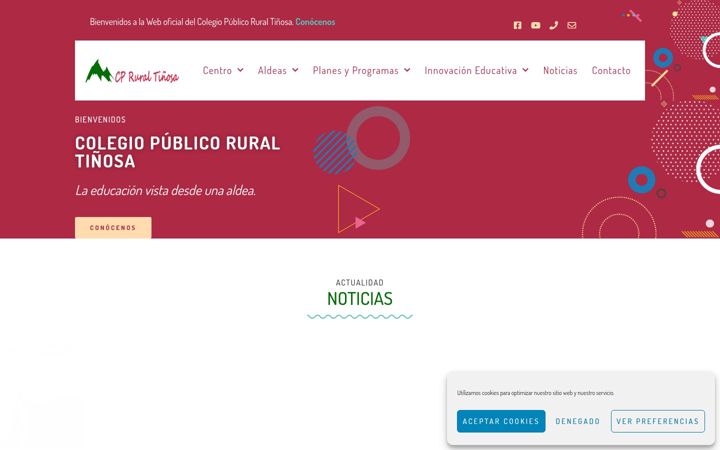Open the YouTube icon in top bar
Viewport: 720px width, 450px height.
click(x=535, y=25)
